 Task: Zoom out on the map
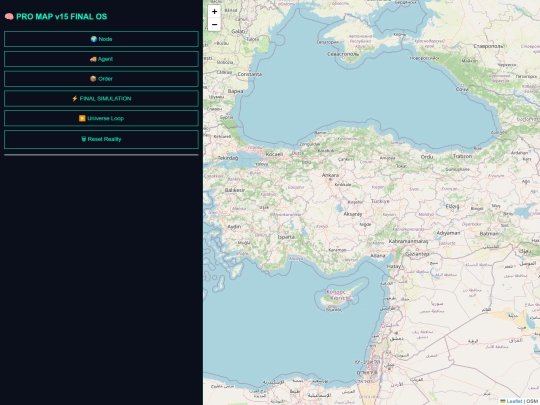(x=214, y=24)
